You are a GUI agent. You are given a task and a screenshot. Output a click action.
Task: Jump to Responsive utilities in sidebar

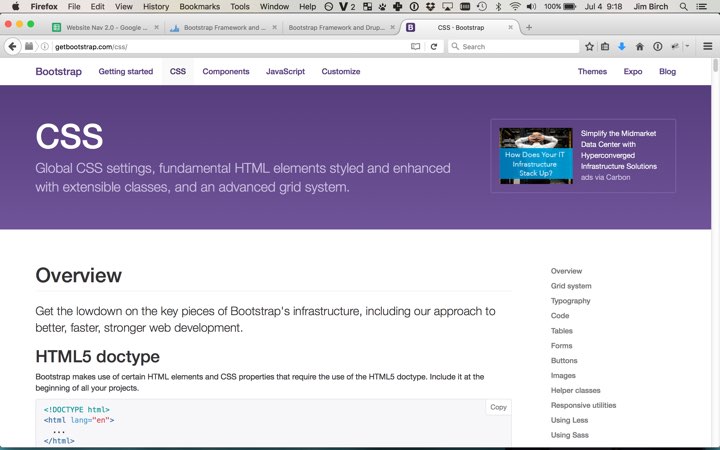click(x=584, y=405)
